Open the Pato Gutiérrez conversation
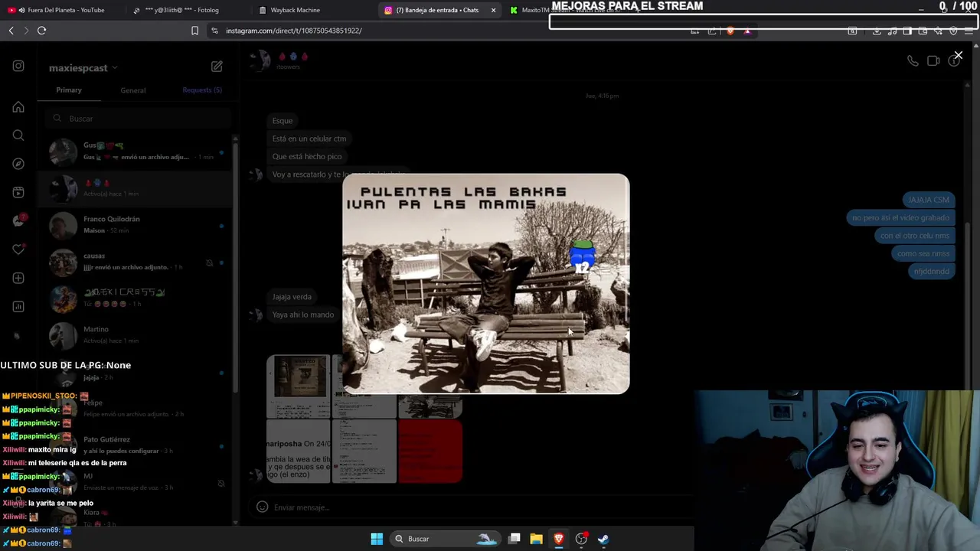The image size is (980, 551). point(136,445)
